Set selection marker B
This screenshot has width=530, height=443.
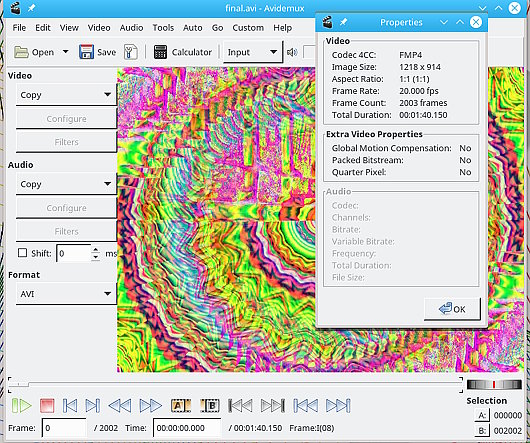point(210,405)
